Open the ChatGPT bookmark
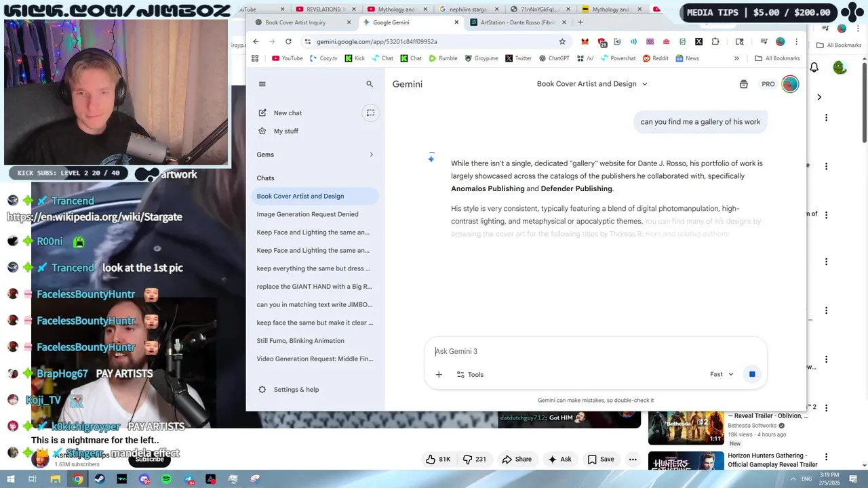Screen dimensions: 868x488 pyautogui.click(x=554, y=58)
